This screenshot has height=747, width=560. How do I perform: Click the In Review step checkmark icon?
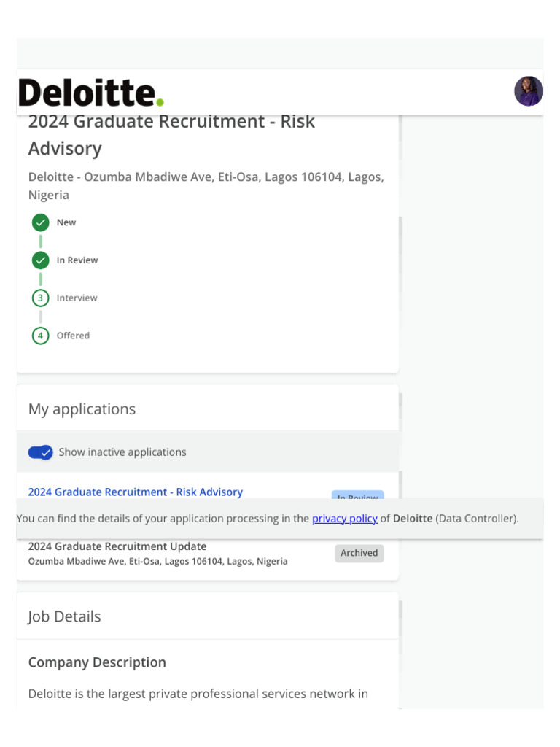41,260
